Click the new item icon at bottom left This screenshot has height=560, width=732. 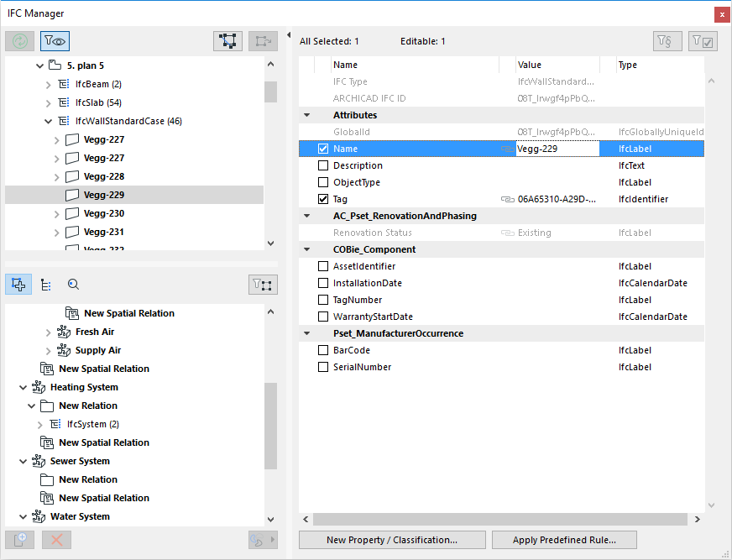19,540
